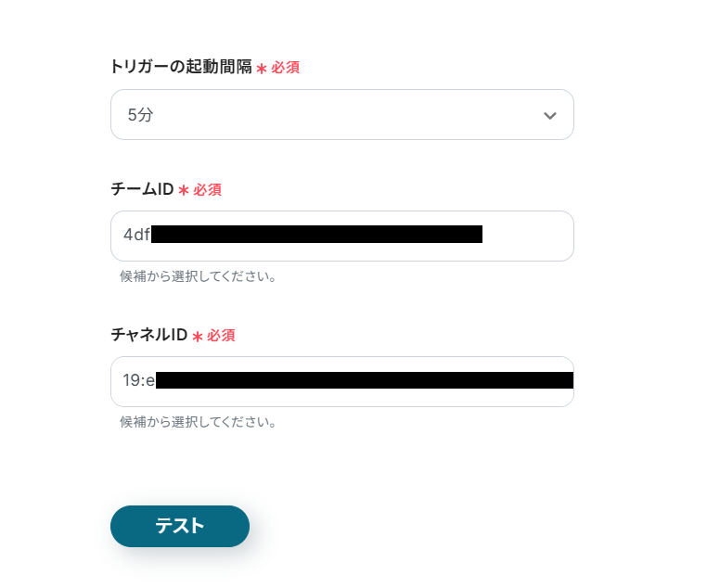Open the トリガーの起動間隔 dropdown
Screen dimensions: 707x588
[x=341, y=115]
